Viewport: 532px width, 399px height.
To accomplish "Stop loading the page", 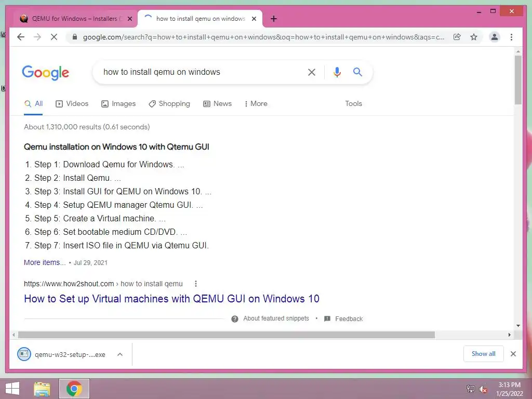I will [54, 37].
